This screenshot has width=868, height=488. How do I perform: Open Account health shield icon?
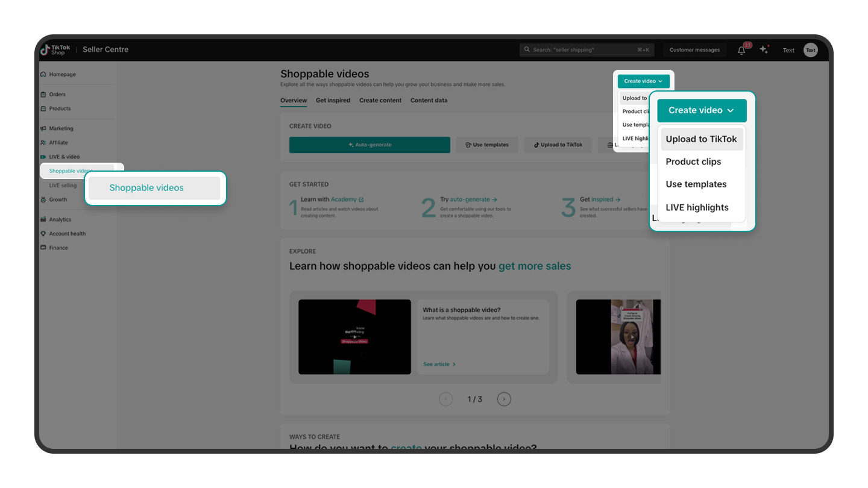[x=43, y=234]
